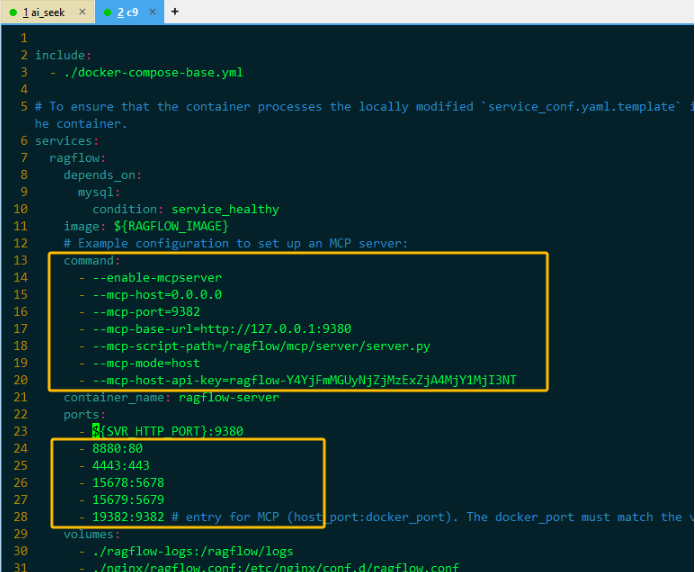The height and width of the screenshot is (572, 695).
Task: Click '--mcp-base-url=http://127.0.0.1:9380' line
Action: pyautogui.click(x=222, y=329)
